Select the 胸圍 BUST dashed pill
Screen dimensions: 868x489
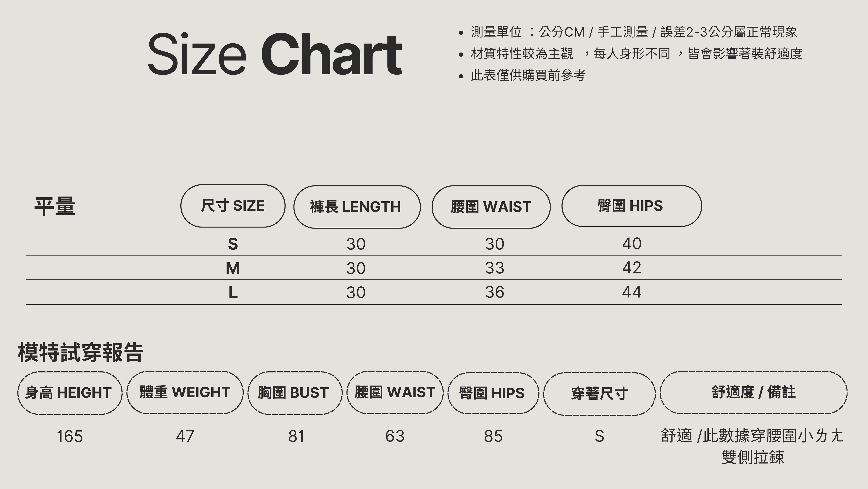click(x=295, y=393)
